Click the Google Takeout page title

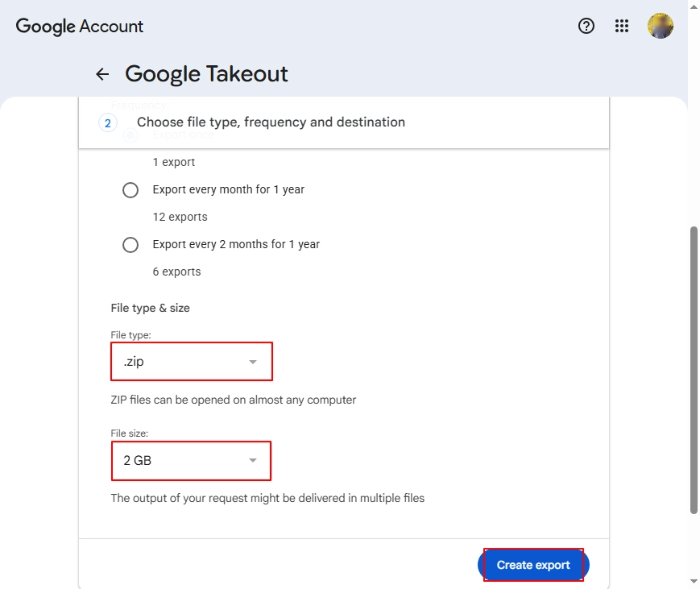tap(206, 73)
